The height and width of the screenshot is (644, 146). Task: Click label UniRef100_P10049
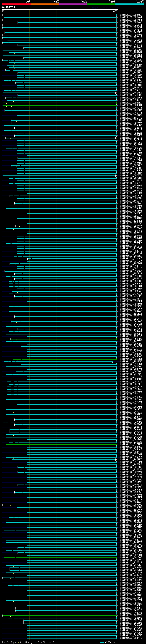click(131, 188)
